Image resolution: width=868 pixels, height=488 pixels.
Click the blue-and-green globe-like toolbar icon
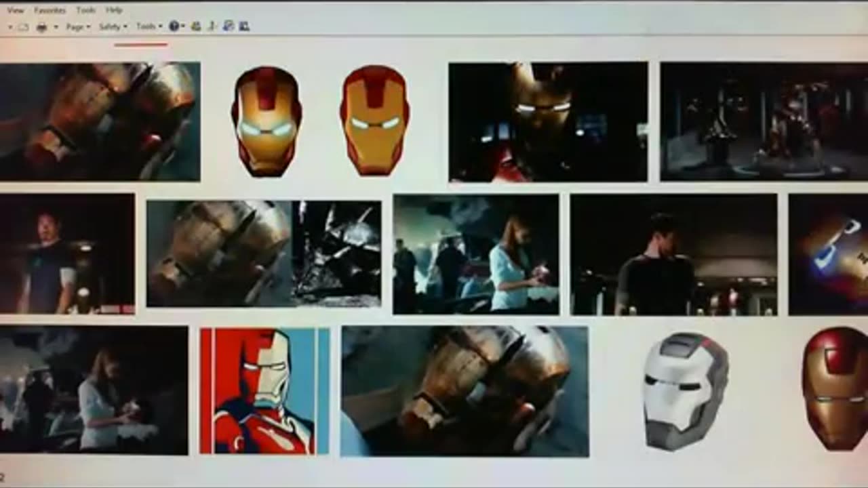coord(229,26)
